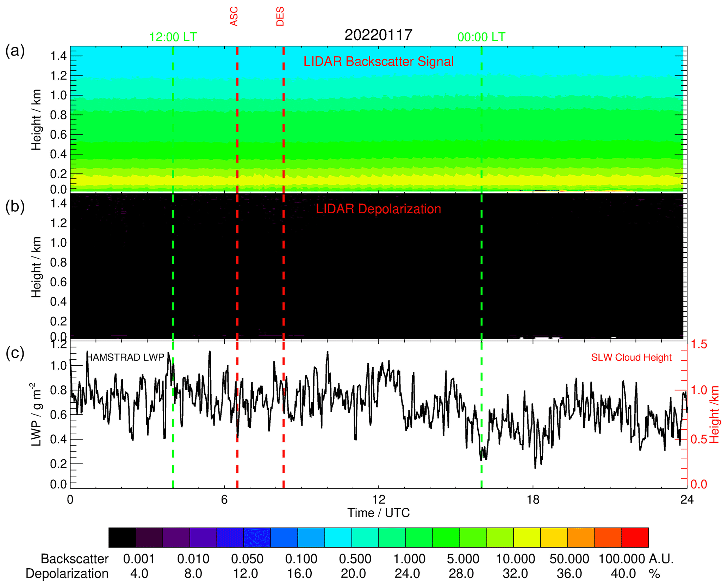The image size is (728, 587).
Task: Click the 00:00 LT green label
Action: point(481,37)
